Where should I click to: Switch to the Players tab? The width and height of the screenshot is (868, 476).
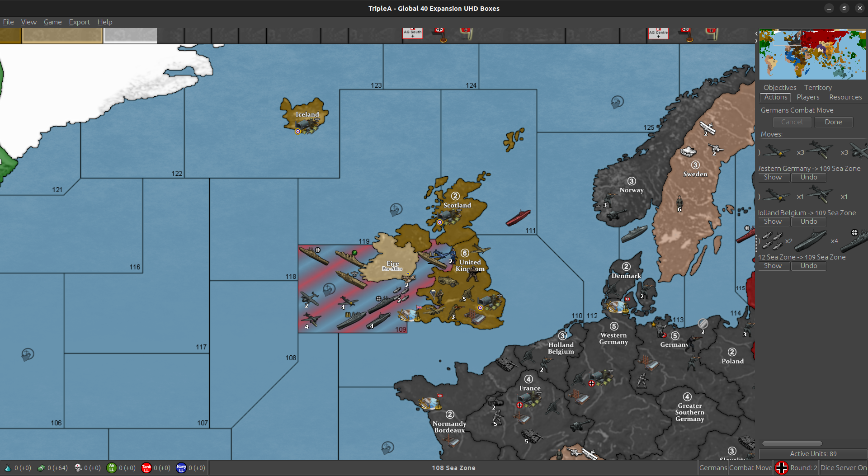point(808,97)
